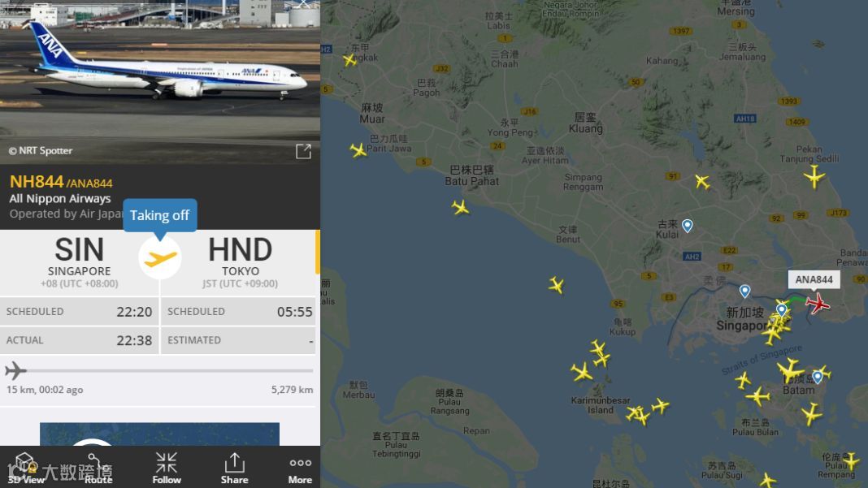Select the airport pin on Batam

817,378
